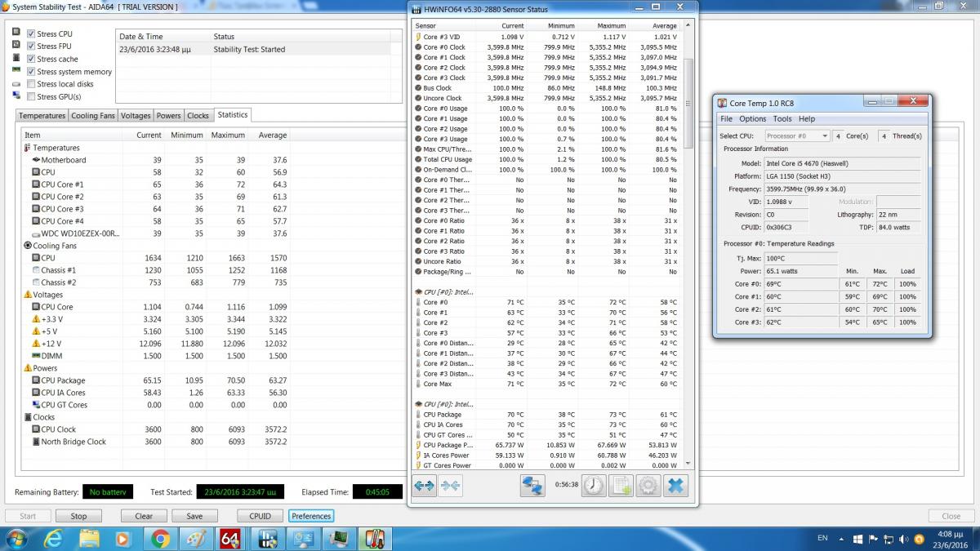The image size is (980, 551).
Task: Click HWiNFO collapse columns inward-arrows icon
Action: coord(450,485)
